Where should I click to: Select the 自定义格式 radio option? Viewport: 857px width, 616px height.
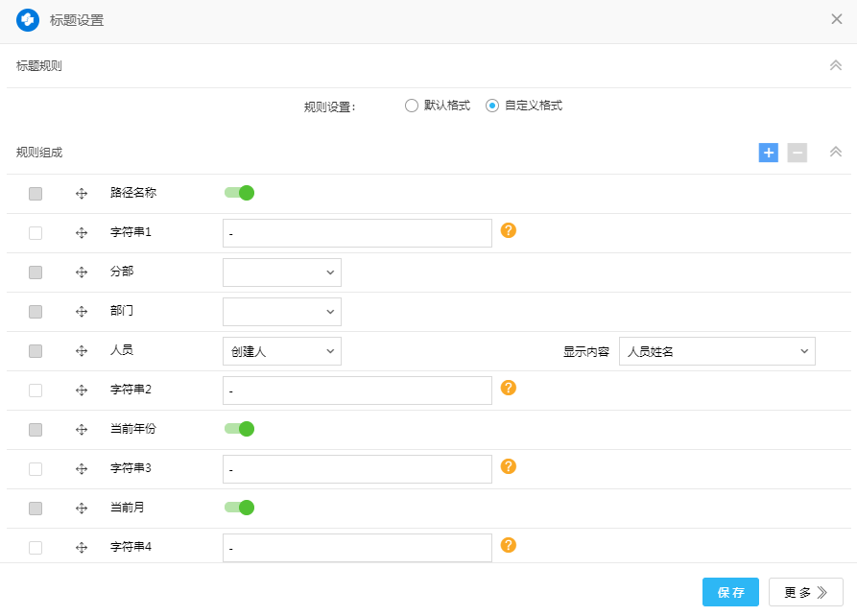[x=492, y=106]
